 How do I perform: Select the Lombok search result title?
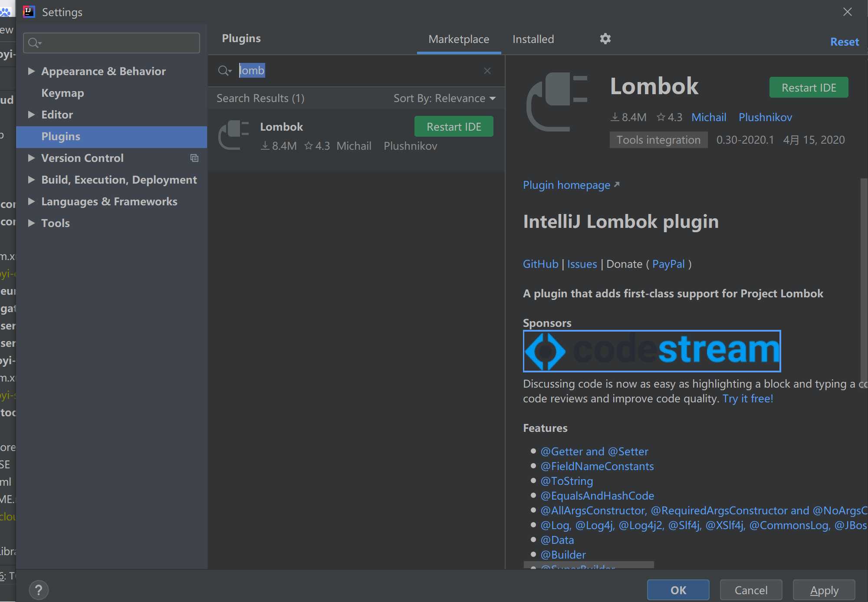coord(281,127)
